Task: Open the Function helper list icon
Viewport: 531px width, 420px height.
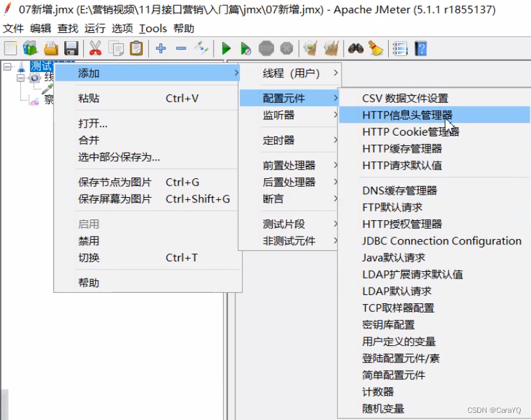Action: 400,48
